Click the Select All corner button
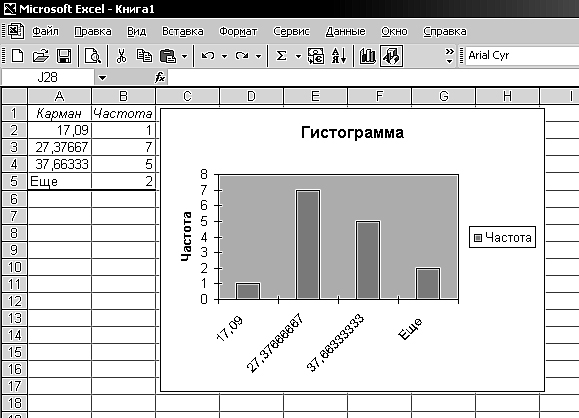Image resolution: width=579 pixels, height=418 pixels. (14, 96)
